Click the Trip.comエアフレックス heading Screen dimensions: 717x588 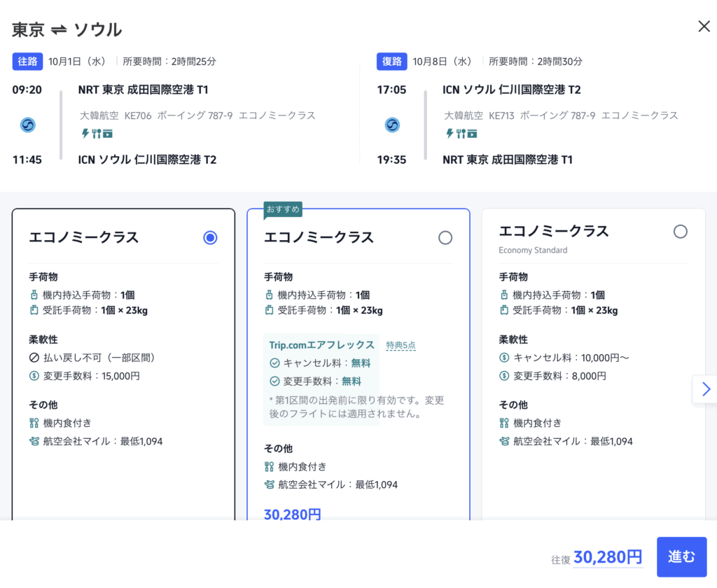click(321, 345)
